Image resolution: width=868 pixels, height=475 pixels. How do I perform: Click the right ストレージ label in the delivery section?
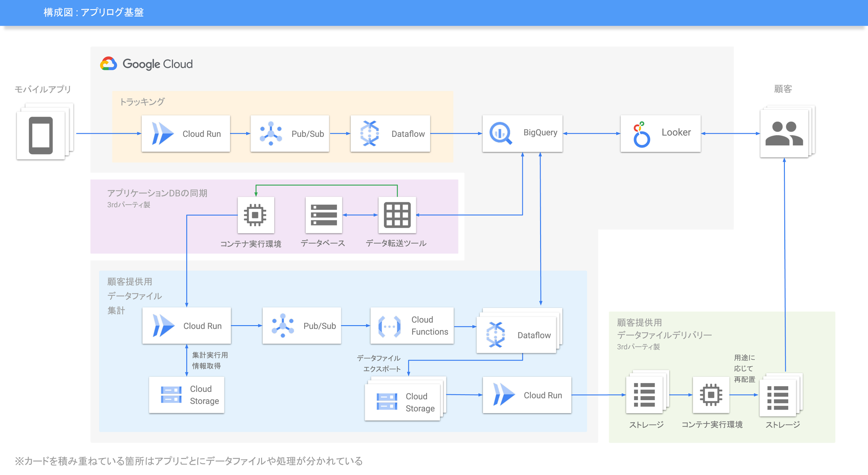[x=783, y=425]
